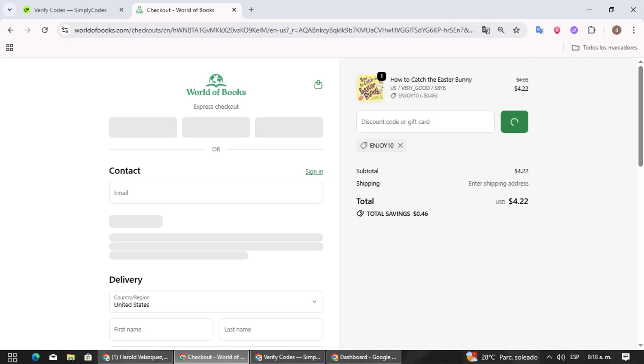Click the World of Books logo
Image resolution: width=644 pixels, height=364 pixels.
[216, 85]
